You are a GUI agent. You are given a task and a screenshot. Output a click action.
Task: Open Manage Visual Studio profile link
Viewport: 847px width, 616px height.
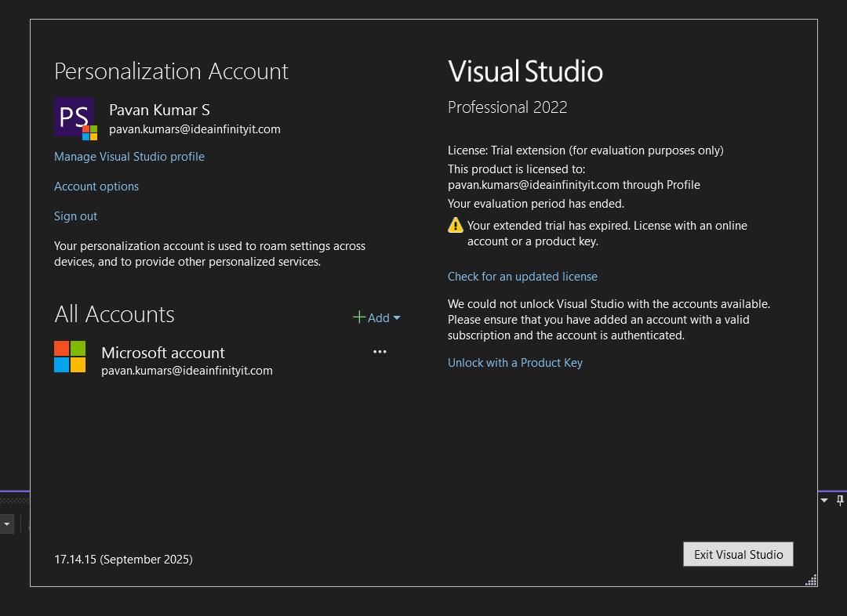[x=129, y=157]
